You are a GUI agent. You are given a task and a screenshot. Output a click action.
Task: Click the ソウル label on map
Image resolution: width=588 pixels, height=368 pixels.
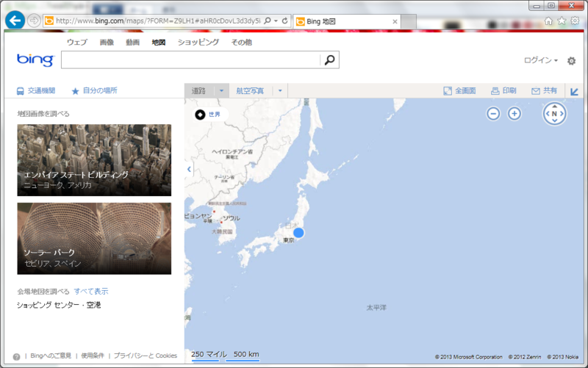[x=232, y=218]
